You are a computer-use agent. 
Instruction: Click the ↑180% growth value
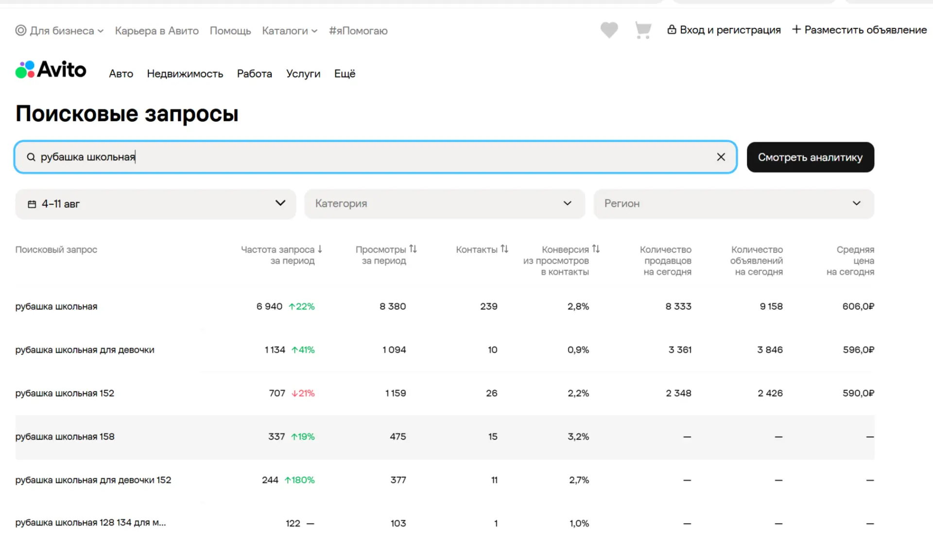299,480
